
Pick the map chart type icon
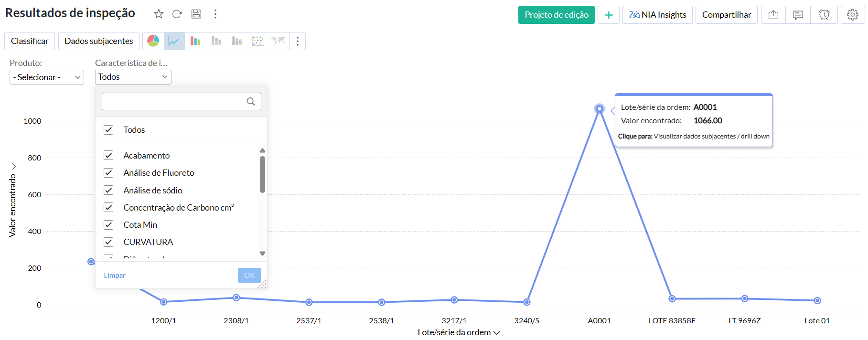coord(278,41)
